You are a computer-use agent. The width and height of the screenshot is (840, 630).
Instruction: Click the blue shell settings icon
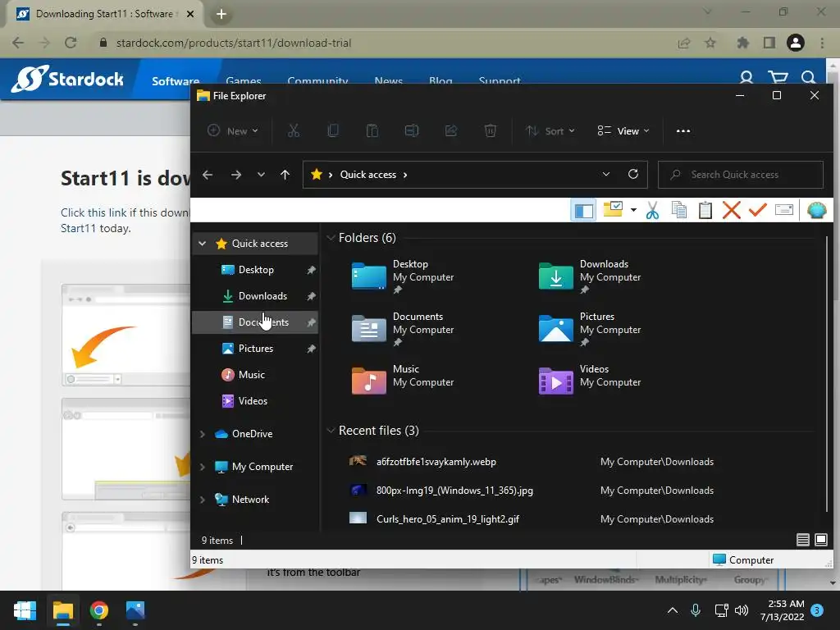tap(816, 210)
